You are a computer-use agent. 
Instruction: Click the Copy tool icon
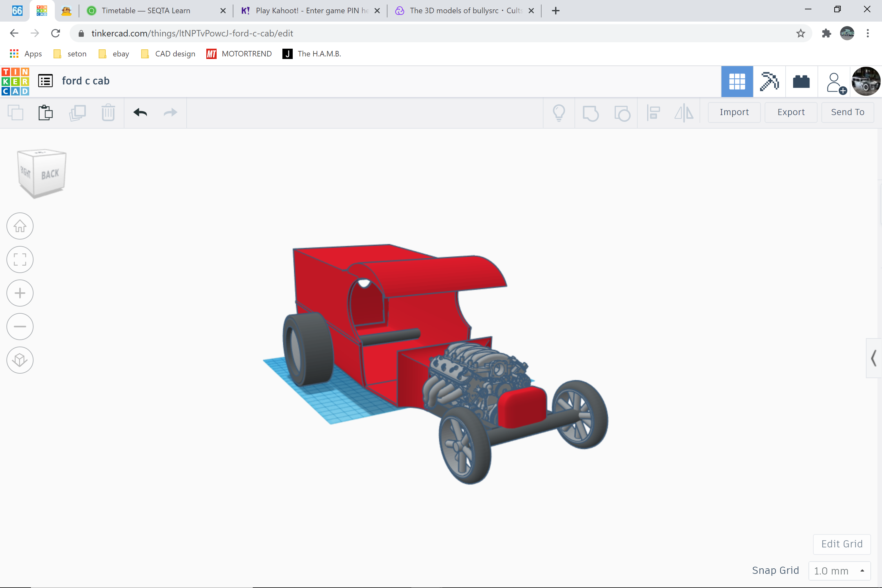pos(15,113)
